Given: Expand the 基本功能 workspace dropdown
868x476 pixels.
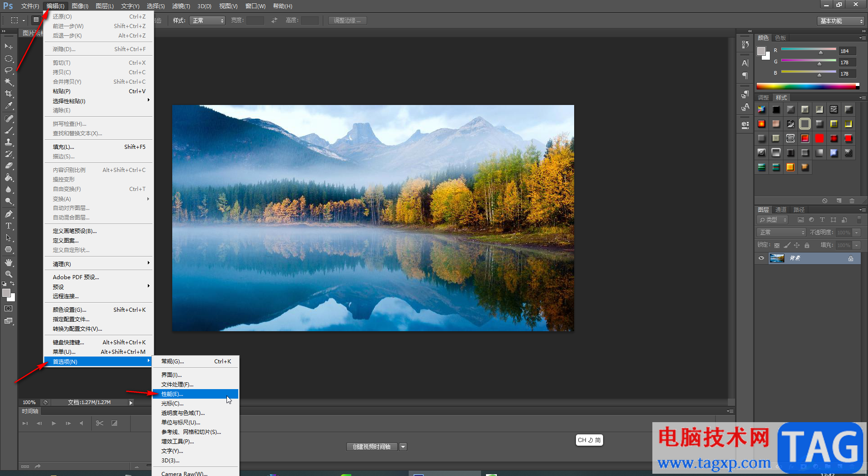Looking at the screenshot, I should click(x=841, y=21).
